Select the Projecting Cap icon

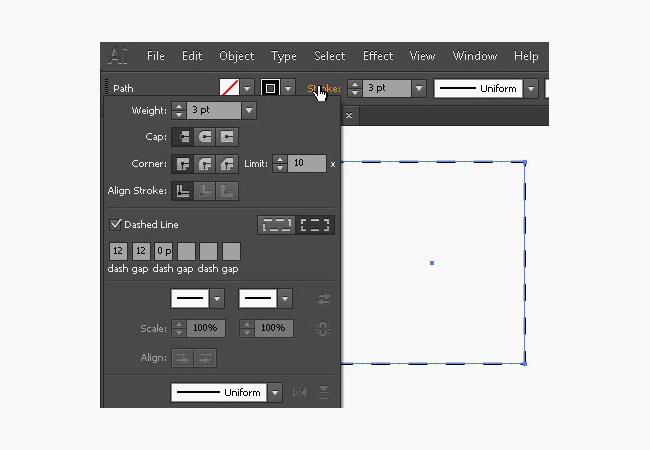click(x=228, y=137)
